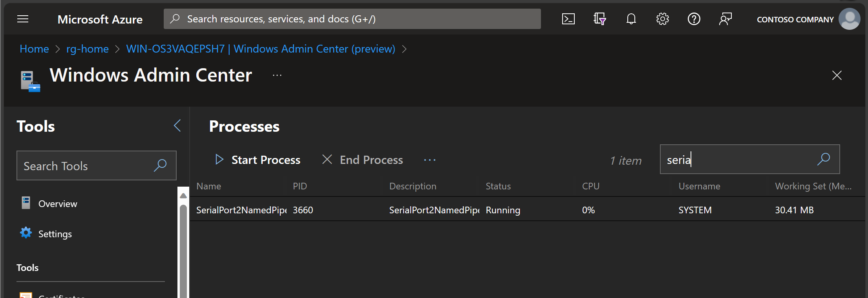The width and height of the screenshot is (868, 298).
Task: Open the Processes toolbar more options ellipsis
Action: 430,160
